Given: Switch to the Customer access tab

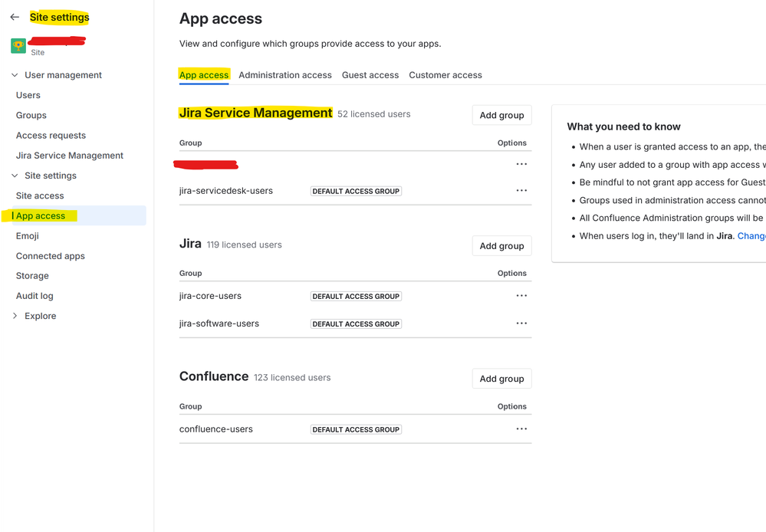Looking at the screenshot, I should point(445,75).
